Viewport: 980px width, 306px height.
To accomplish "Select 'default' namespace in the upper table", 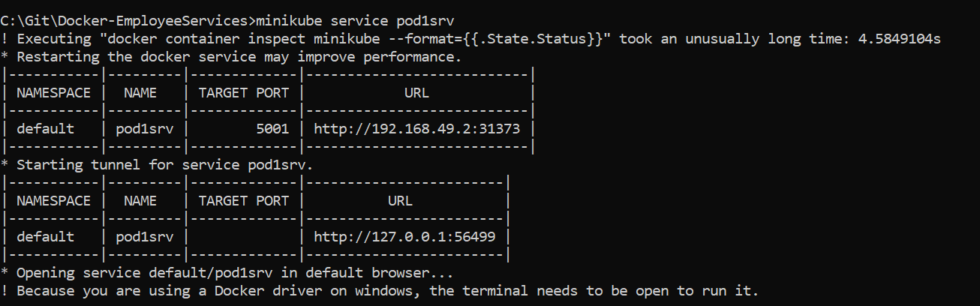I will (45, 128).
